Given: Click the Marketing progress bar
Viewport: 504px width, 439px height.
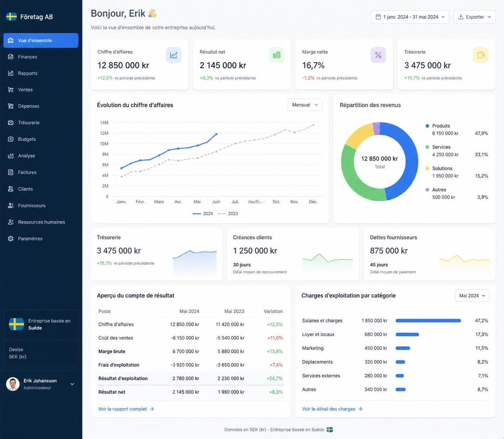Looking at the screenshot, I should click(x=403, y=348).
